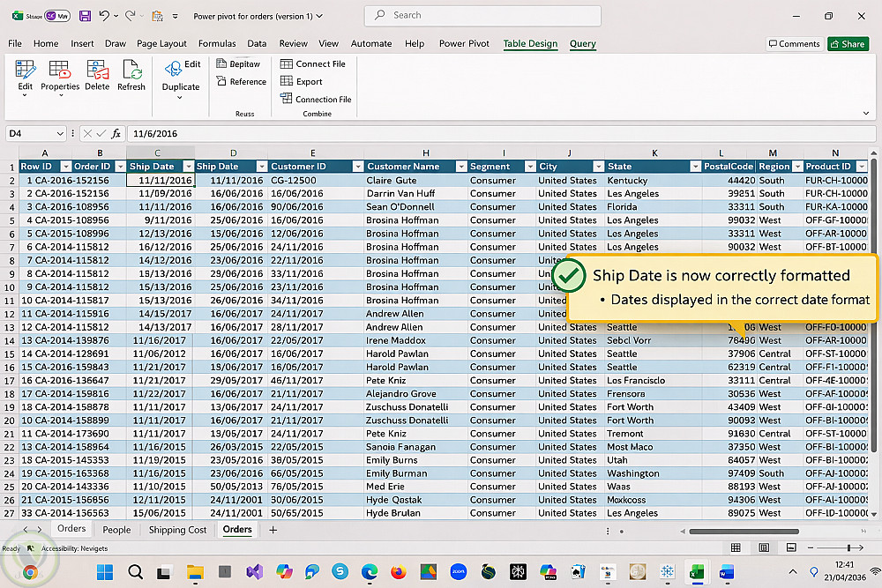Switch to the Shipping Cost sheet
882x588 pixels.
(x=177, y=530)
